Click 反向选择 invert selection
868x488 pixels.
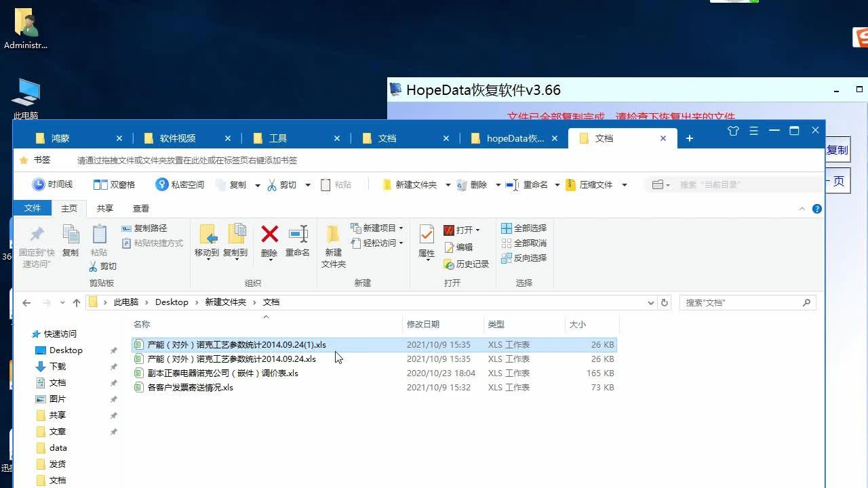[x=524, y=258]
